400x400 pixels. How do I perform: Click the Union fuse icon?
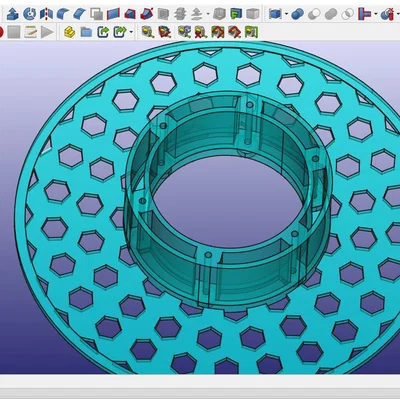(331, 14)
